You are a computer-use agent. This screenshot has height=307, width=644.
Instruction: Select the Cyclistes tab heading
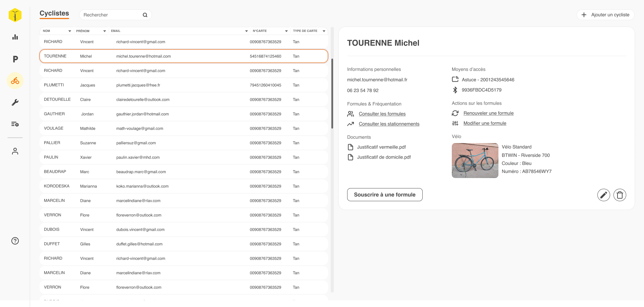54,13
